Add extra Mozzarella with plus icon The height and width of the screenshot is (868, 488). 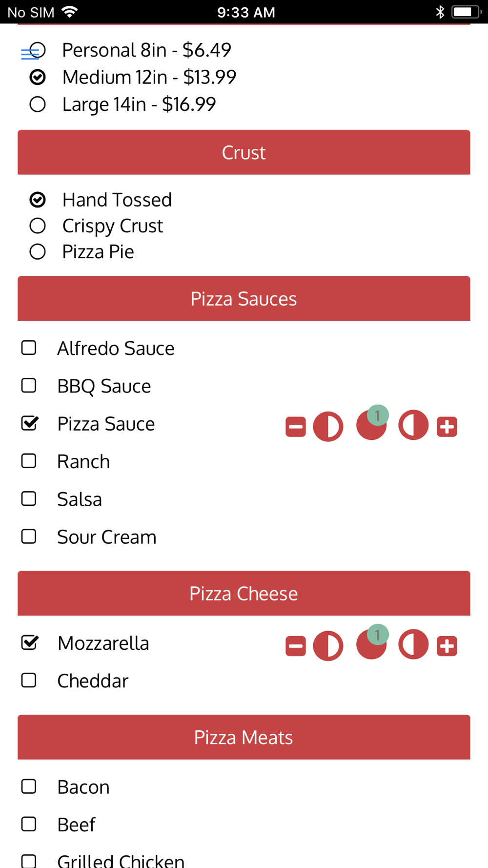click(447, 646)
